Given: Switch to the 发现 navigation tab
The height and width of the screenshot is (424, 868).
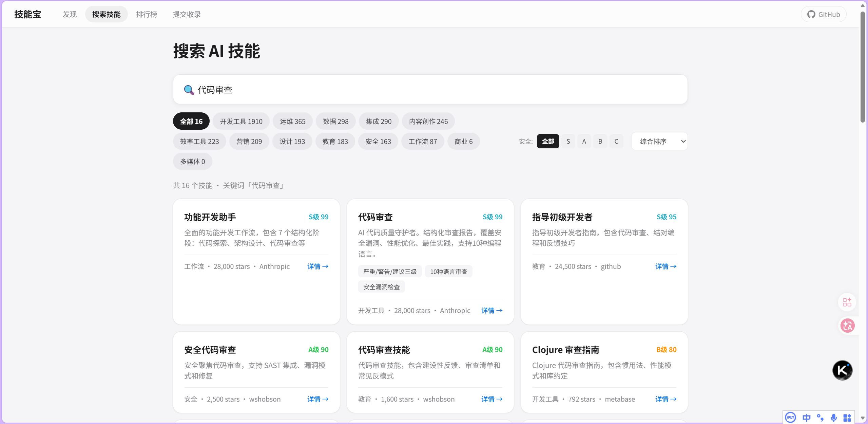Looking at the screenshot, I should 70,14.
